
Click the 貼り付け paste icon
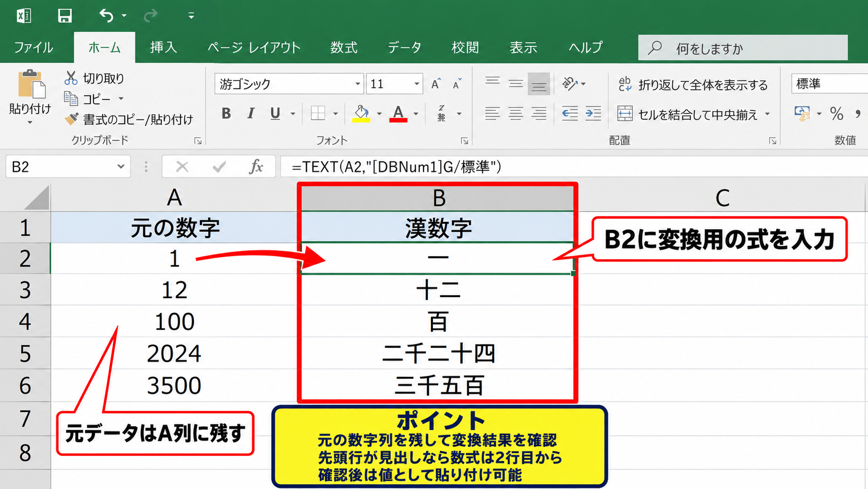point(31,84)
